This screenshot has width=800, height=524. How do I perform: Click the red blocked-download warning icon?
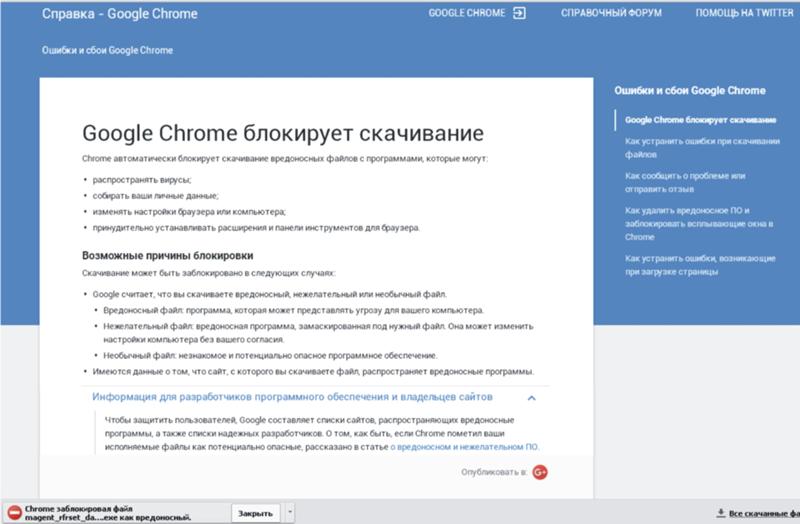pyautogui.click(x=14, y=513)
